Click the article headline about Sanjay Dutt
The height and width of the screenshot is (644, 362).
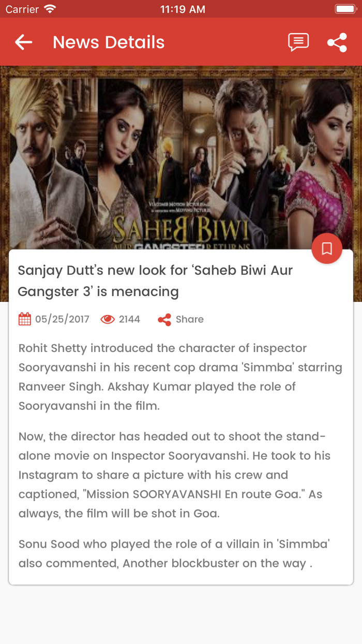coord(155,281)
